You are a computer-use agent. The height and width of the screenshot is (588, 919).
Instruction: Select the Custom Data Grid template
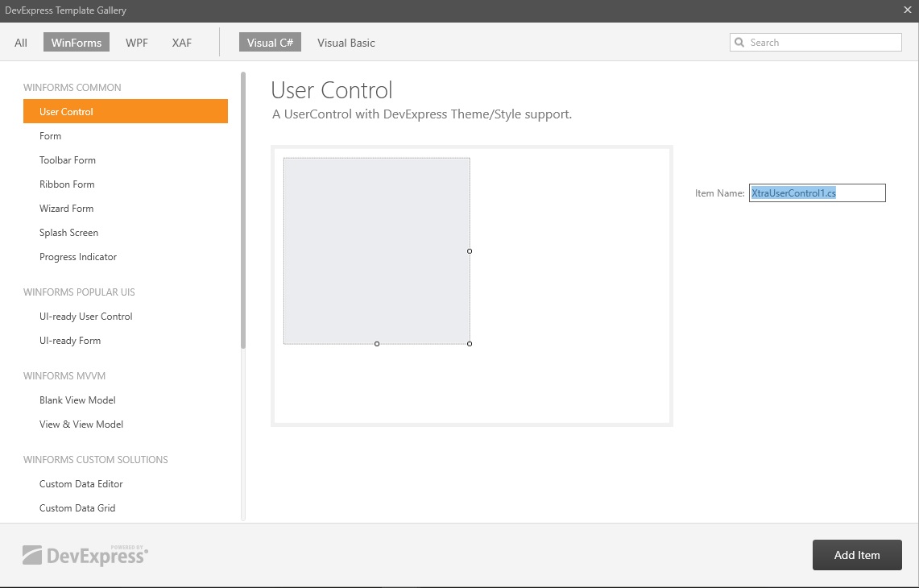pos(126,508)
